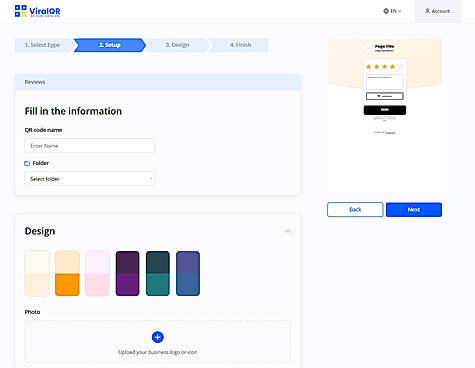Viewport: 475px width, 368px height.
Task: Open the Account menu
Action: pyautogui.click(x=437, y=11)
